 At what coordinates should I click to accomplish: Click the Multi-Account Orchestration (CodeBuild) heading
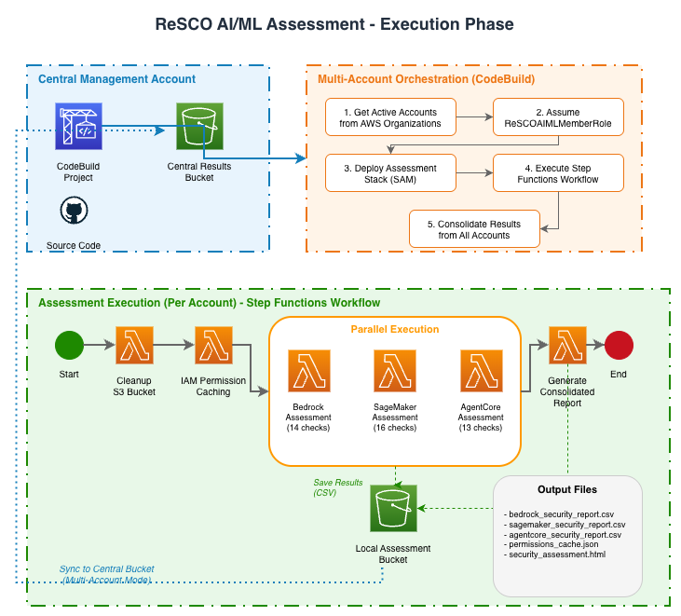[426, 79]
